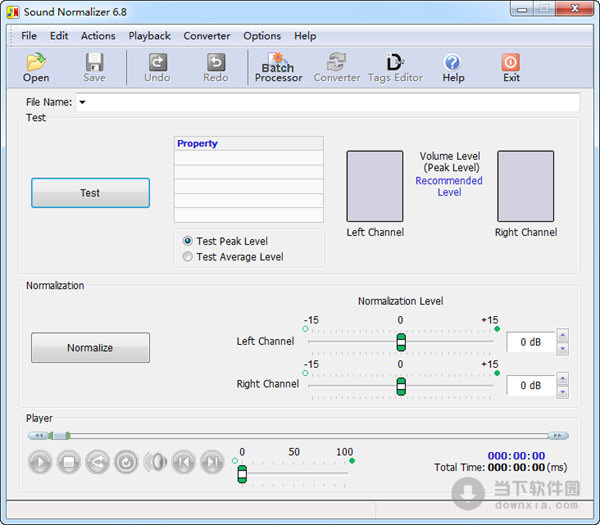Click the speaker sound button in Player
The image size is (600, 525).
155,462
